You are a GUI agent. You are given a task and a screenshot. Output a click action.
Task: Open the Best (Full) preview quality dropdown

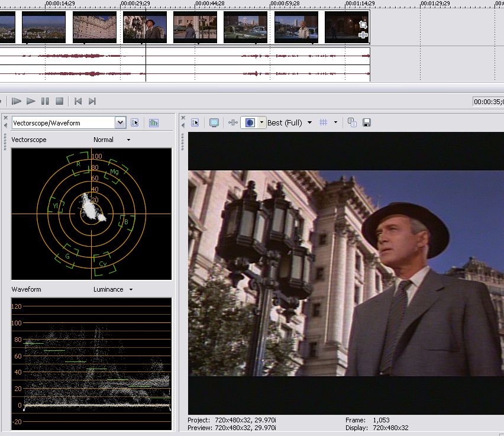click(x=290, y=123)
